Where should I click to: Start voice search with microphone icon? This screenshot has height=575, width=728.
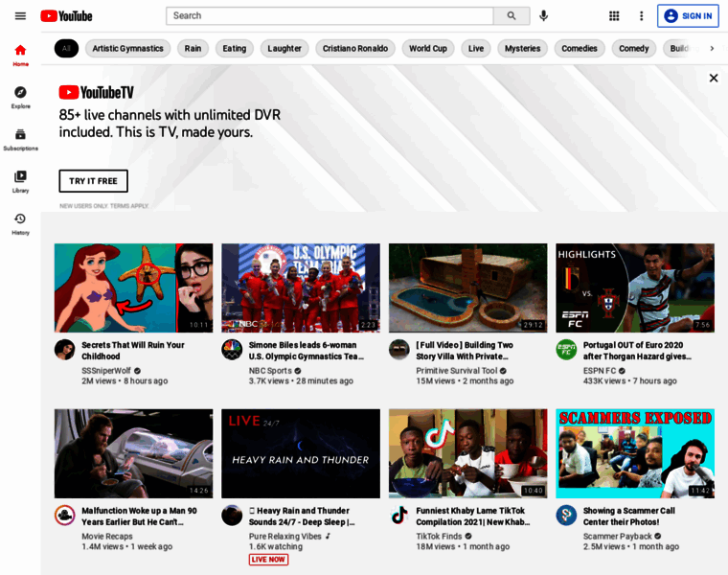click(544, 15)
